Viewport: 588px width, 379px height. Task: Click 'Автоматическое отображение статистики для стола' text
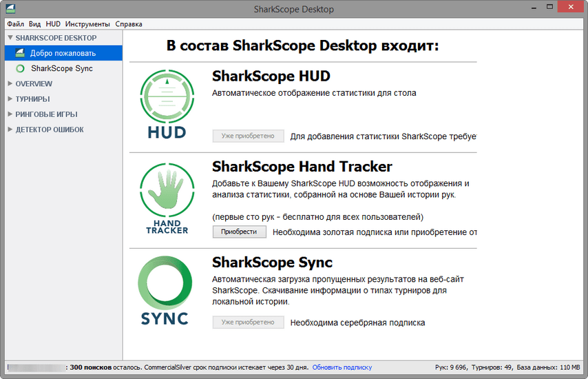314,93
